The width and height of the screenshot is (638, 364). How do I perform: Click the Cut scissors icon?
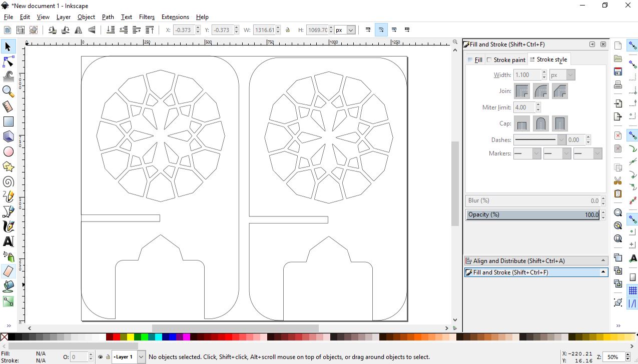pyautogui.click(x=618, y=180)
